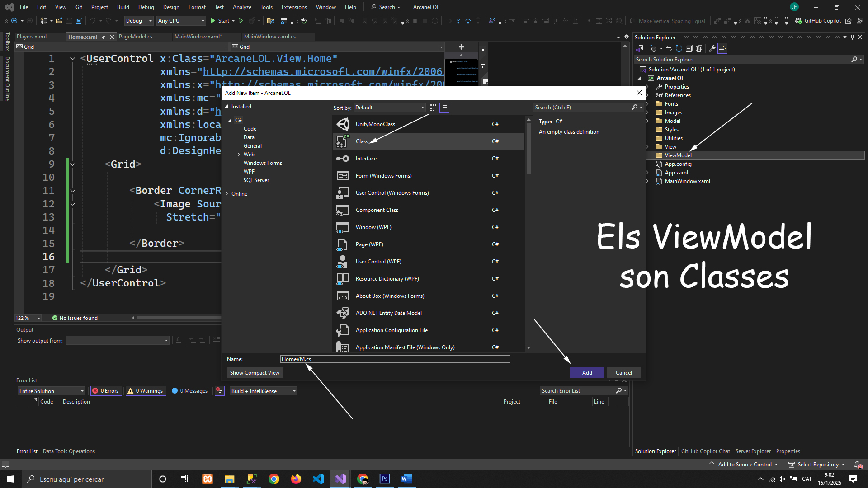The height and width of the screenshot is (488, 868).
Task: Click the Collapse All icon in Solution Explorer
Action: [x=689, y=48]
